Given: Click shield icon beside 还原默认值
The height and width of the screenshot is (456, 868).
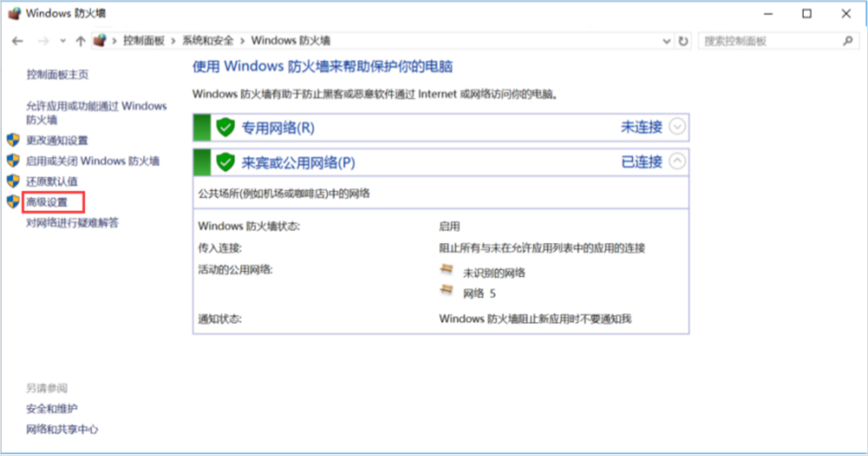Looking at the screenshot, I should point(13,181).
